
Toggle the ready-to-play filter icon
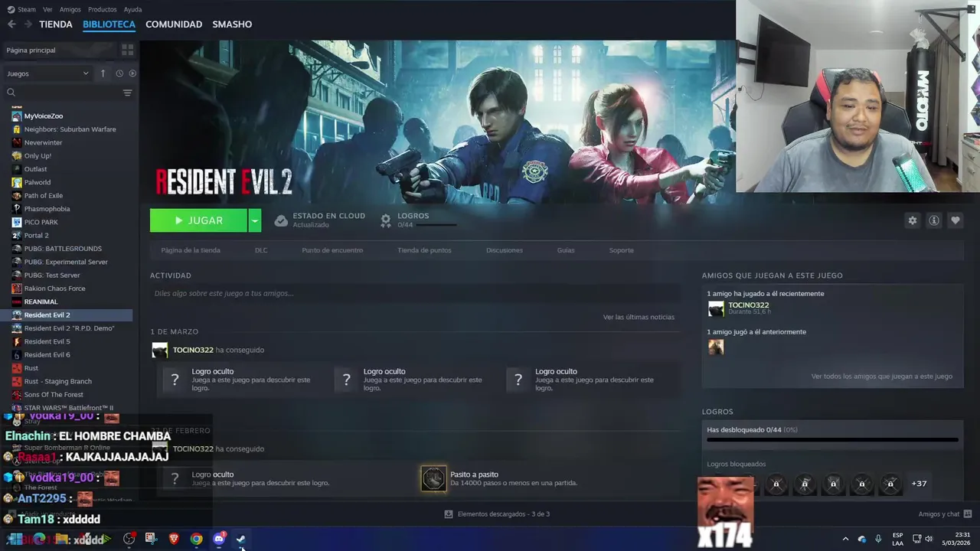coord(132,73)
